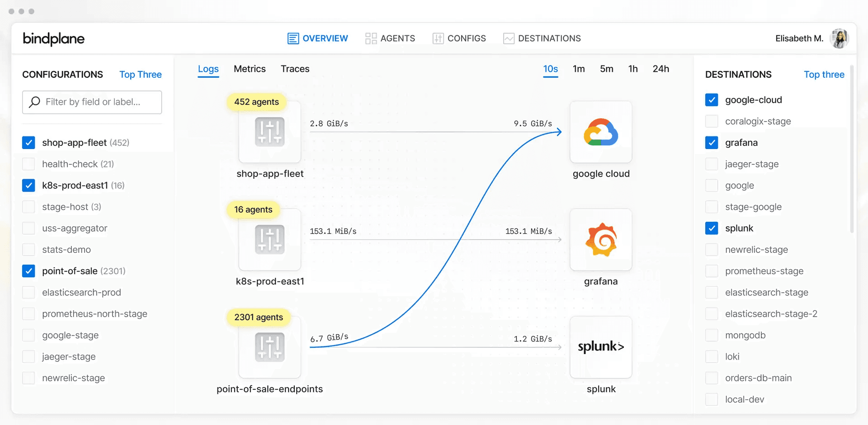Check orders-db-main destination
This screenshot has height=425, width=868.
(x=712, y=378)
